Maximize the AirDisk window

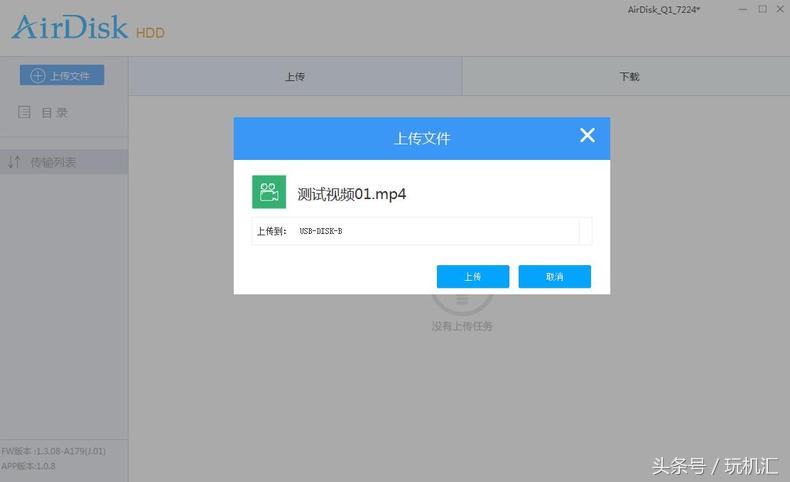click(762, 9)
